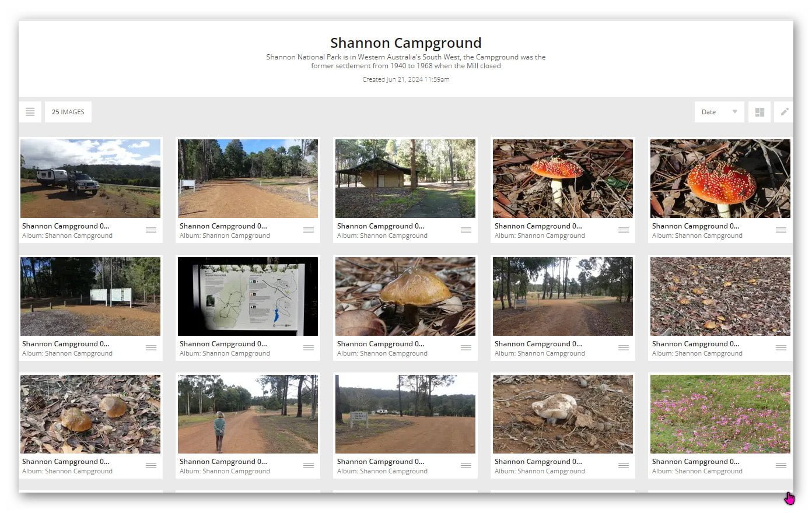Click the 25 IMAGES counter button
The width and height of the screenshot is (812, 513).
(x=68, y=112)
